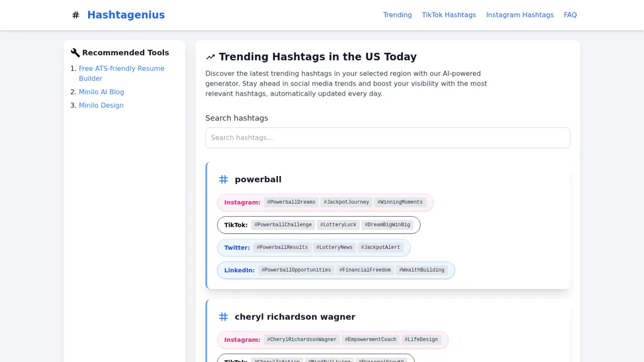The width and height of the screenshot is (644, 362).
Task: Click the TikTok label in powerball card
Action: click(236, 225)
